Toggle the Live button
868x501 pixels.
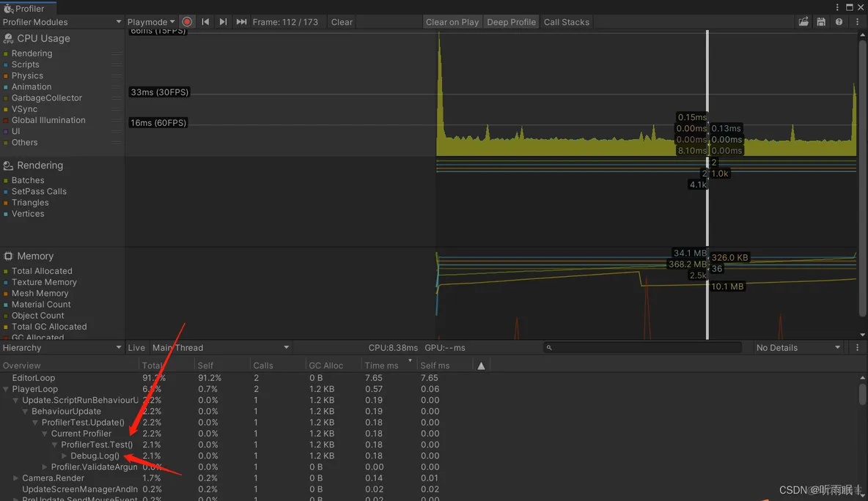[136, 348]
